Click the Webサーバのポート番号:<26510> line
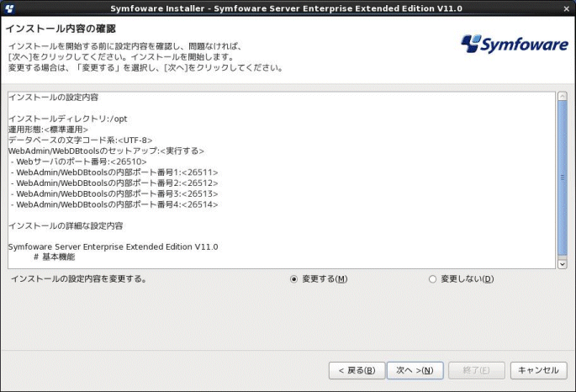Viewport: 576px width, 392px height. click(78, 162)
